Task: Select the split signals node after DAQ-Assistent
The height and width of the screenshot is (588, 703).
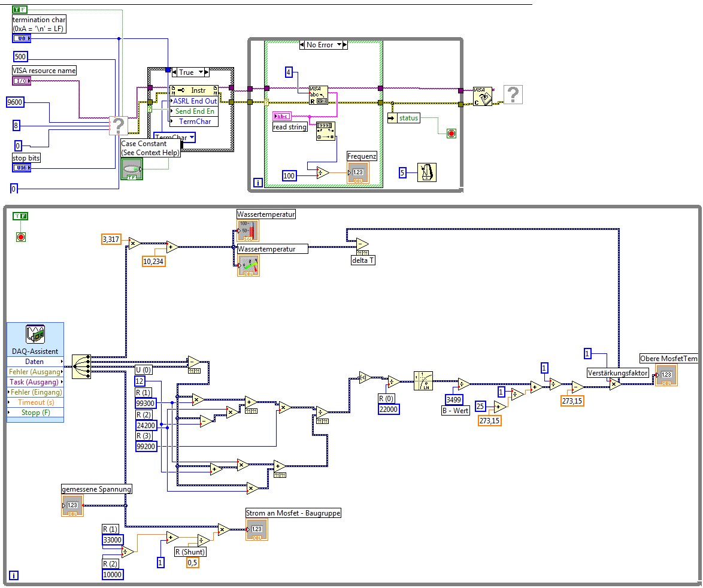Action: click(x=81, y=367)
